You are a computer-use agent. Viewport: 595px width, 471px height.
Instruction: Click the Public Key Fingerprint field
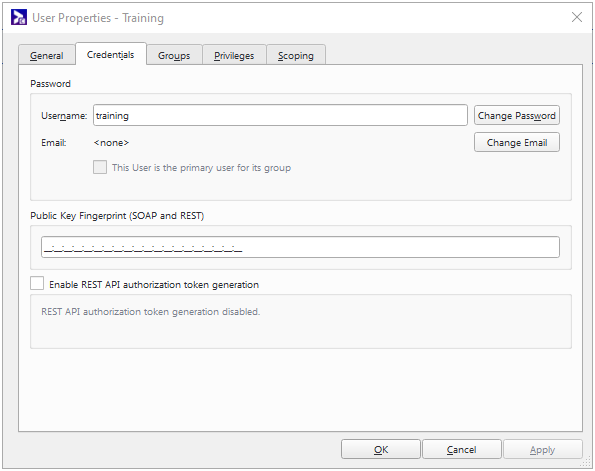tap(300, 247)
